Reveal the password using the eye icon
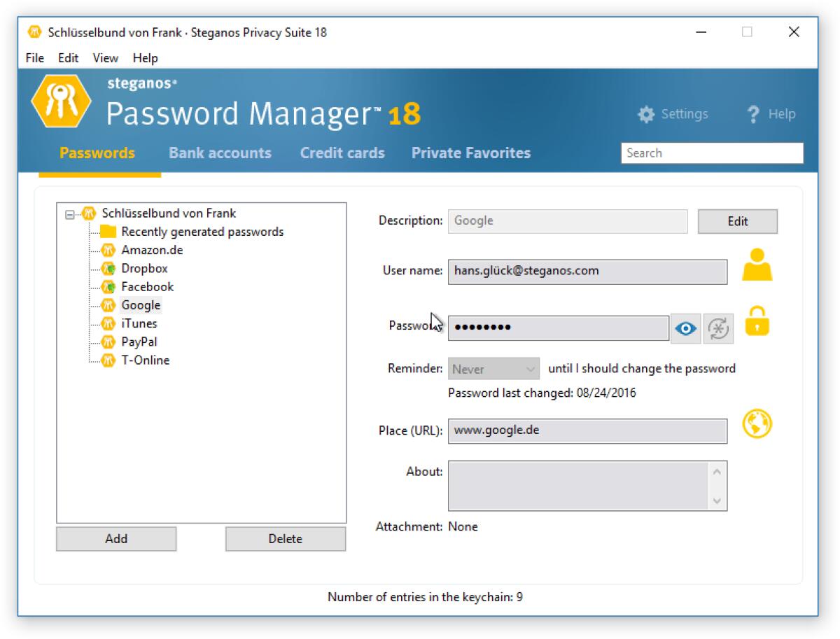Image resolution: width=840 pixels, height=639 pixels. click(685, 328)
